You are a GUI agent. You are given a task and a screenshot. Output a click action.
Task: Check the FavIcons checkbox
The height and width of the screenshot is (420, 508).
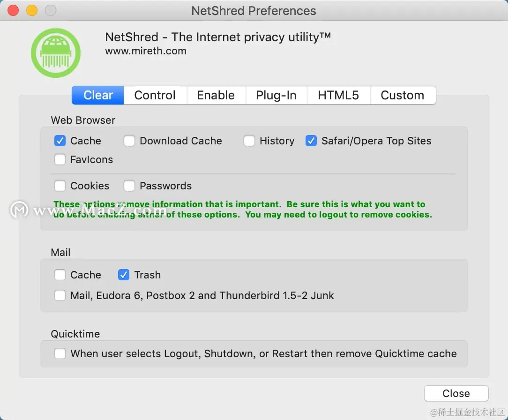point(60,159)
